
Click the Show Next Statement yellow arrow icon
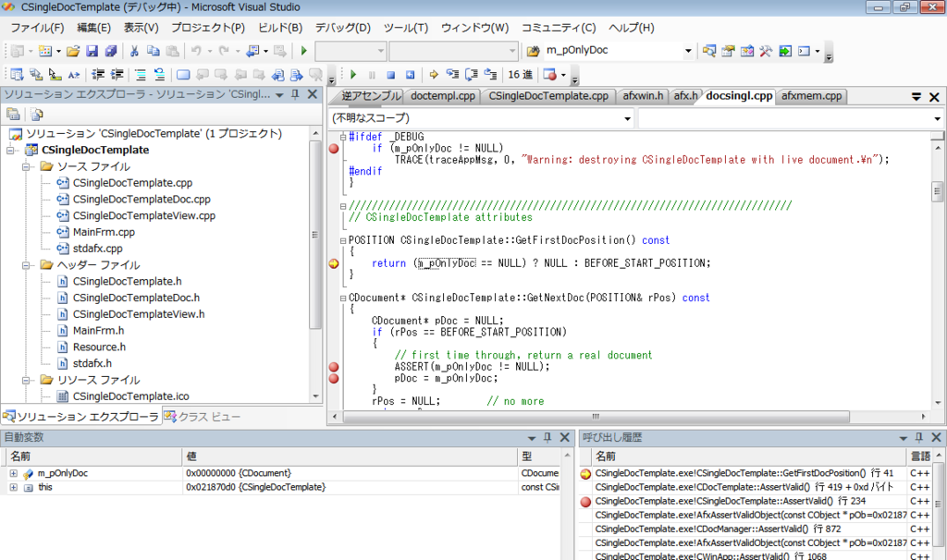(x=433, y=75)
